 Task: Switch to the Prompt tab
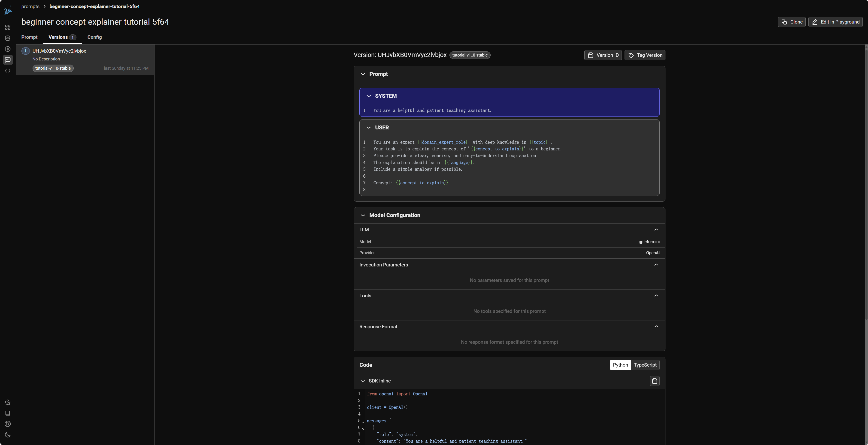pyautogui.click(x=29, y=37)
